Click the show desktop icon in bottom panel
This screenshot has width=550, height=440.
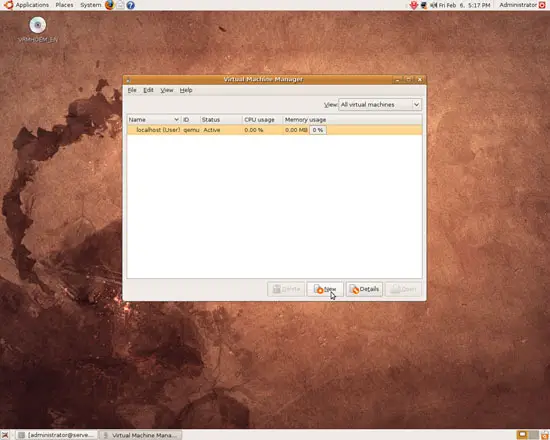click(x=5, y=435)
